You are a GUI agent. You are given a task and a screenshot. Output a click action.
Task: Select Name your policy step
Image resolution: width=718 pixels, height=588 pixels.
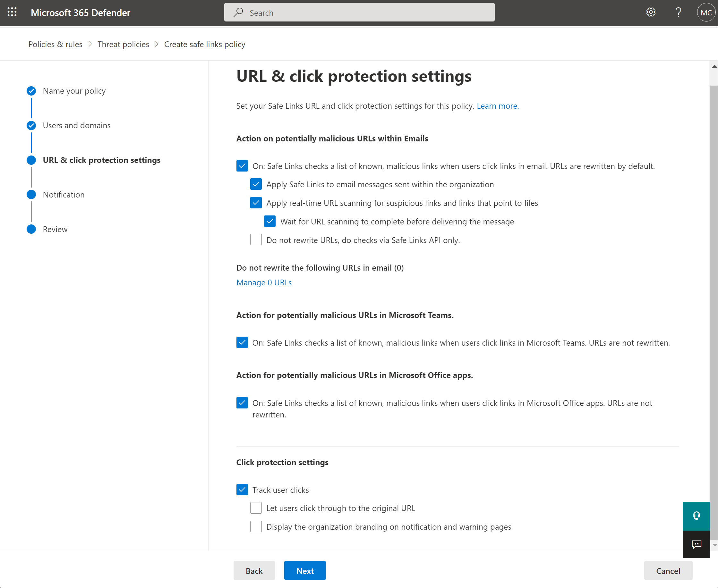74,91
